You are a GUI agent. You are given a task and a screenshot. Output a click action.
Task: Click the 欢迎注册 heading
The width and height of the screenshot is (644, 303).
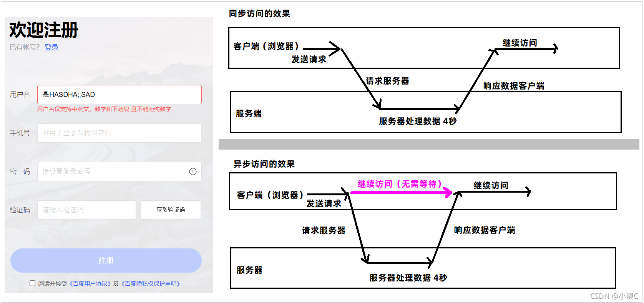pyautogui.click(x=44, y=30)
